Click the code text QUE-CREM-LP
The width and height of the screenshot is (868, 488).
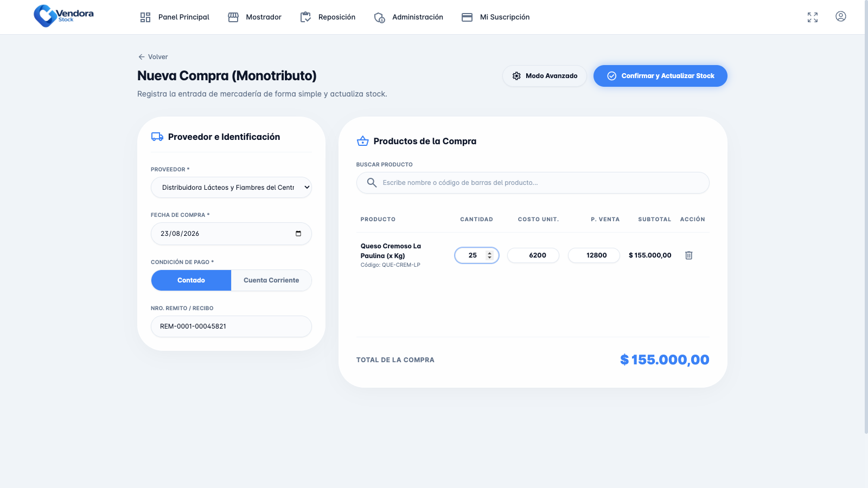click(x=401, y=265)
